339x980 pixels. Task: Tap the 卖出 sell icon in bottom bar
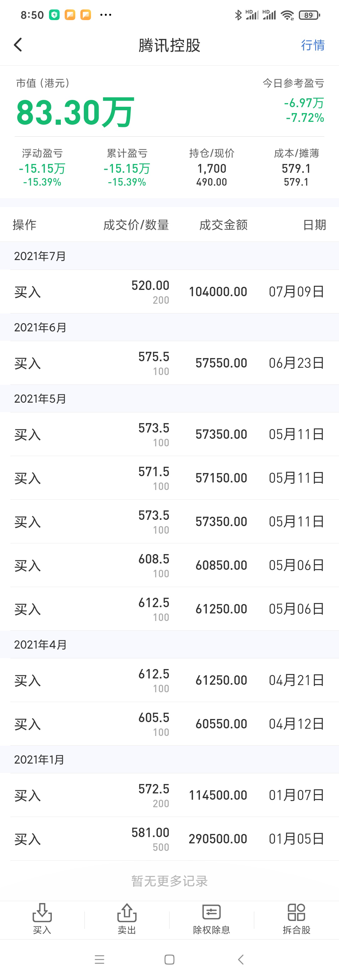[126, 918]
